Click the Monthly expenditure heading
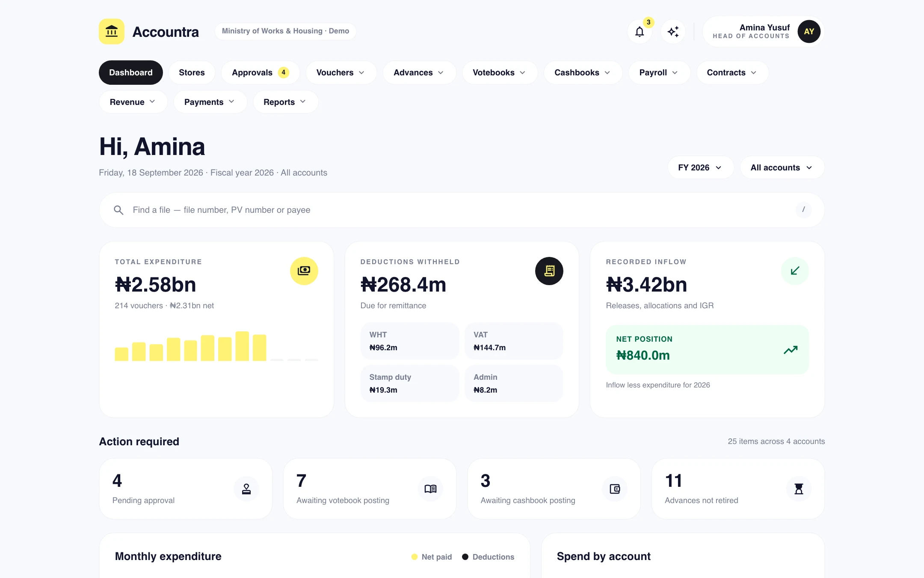The height and width of the screenshot is (578, 924). [x=168, y=556]
